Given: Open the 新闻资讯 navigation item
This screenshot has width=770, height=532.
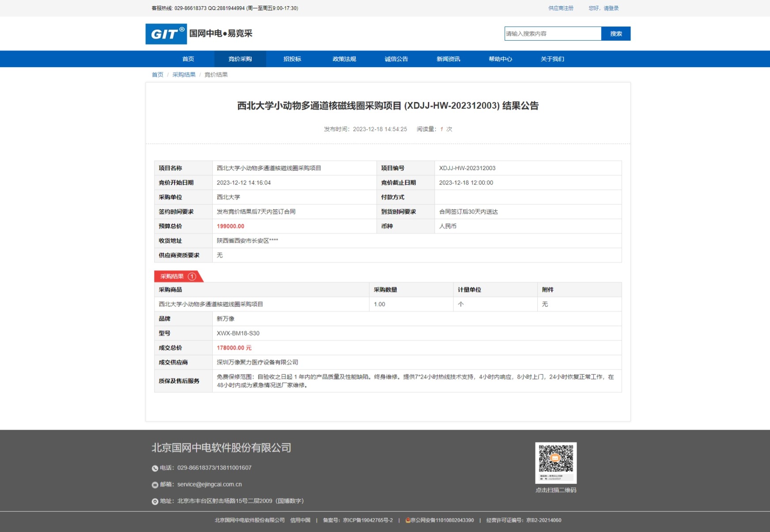Looking at the screenshot, I should (448, 59).
